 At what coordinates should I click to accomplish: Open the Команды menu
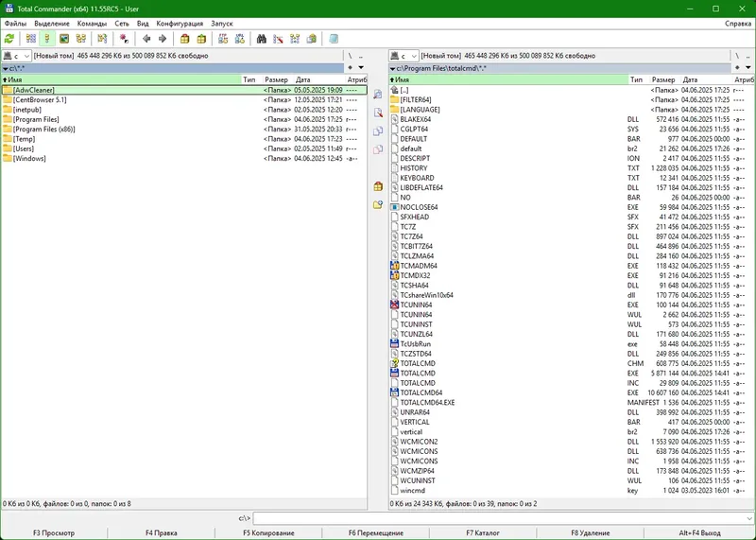pos(92,23)
